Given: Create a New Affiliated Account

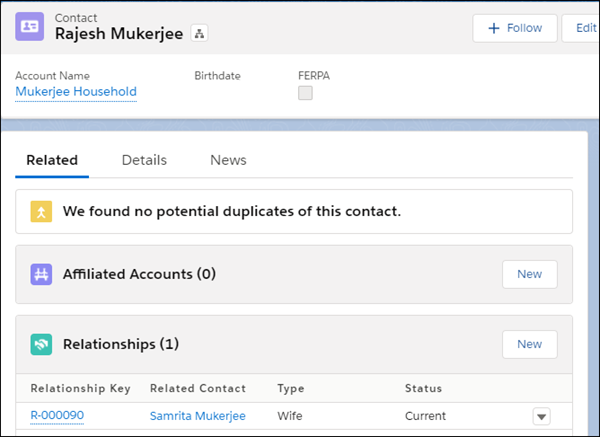Looking at the screenshot, I should tap(529, 274).
